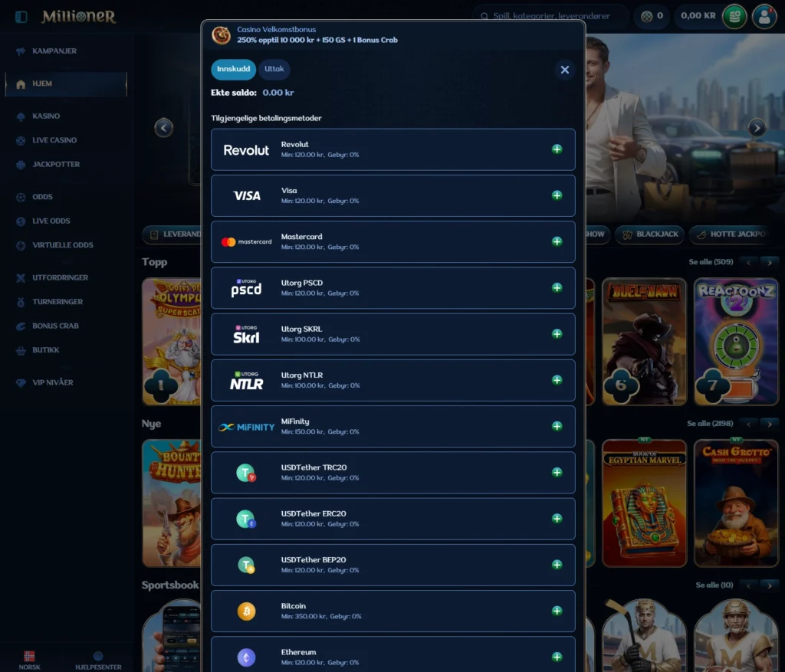Expand the Revolut payment method
785x672 pixels.
(x=557, y=149)
